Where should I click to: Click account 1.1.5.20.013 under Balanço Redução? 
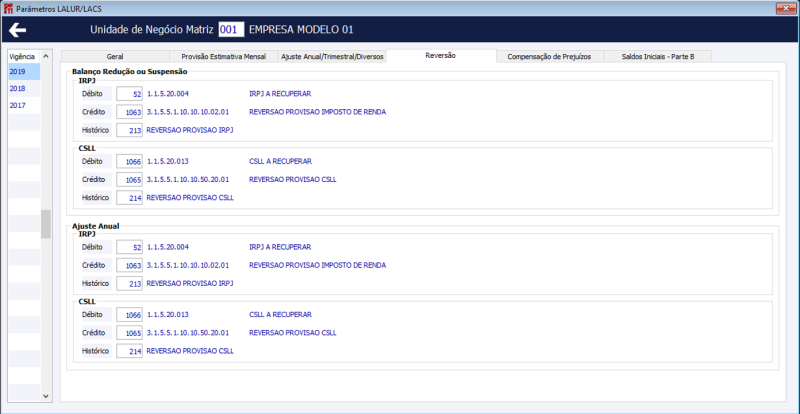click(168, 161)
